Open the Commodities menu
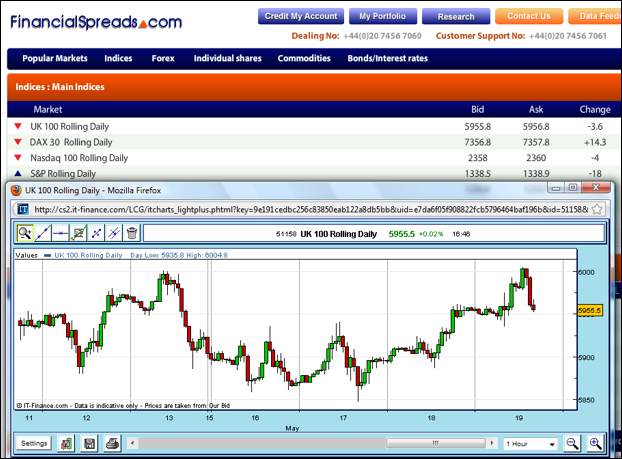The width and height of the screenshot is (622, 459). (304, 58)
